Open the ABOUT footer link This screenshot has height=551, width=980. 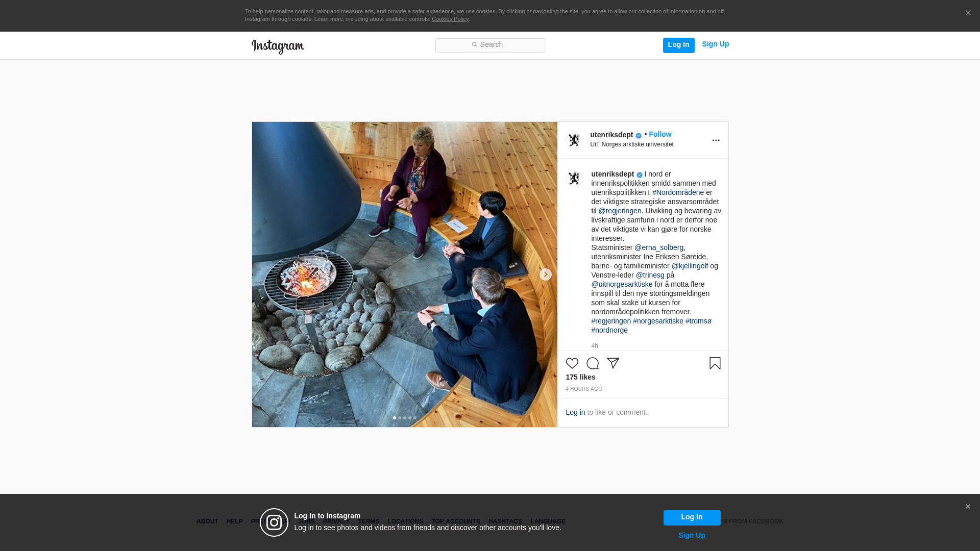[x=207, y=521]
